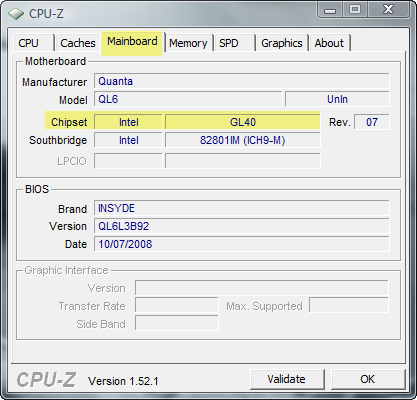Click the Chipset label
The height and width of the screenshot is (400, 417).
(69, 122)
